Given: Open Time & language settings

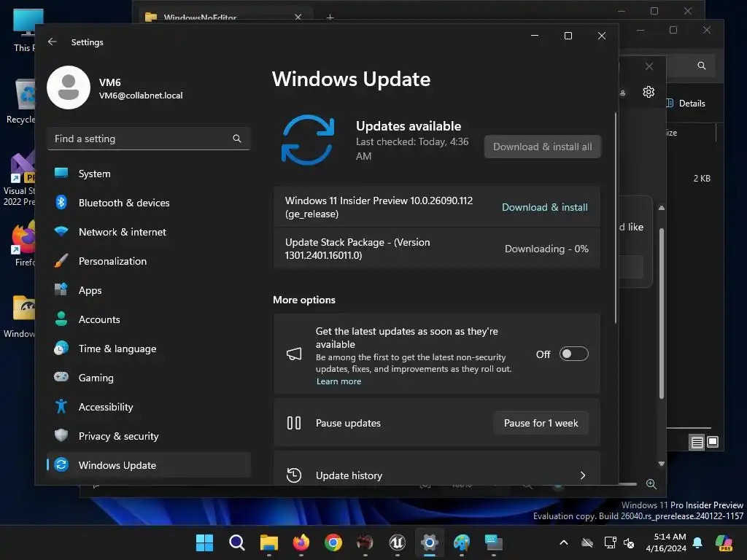Looking at the screenshot, I should (149, 349).
